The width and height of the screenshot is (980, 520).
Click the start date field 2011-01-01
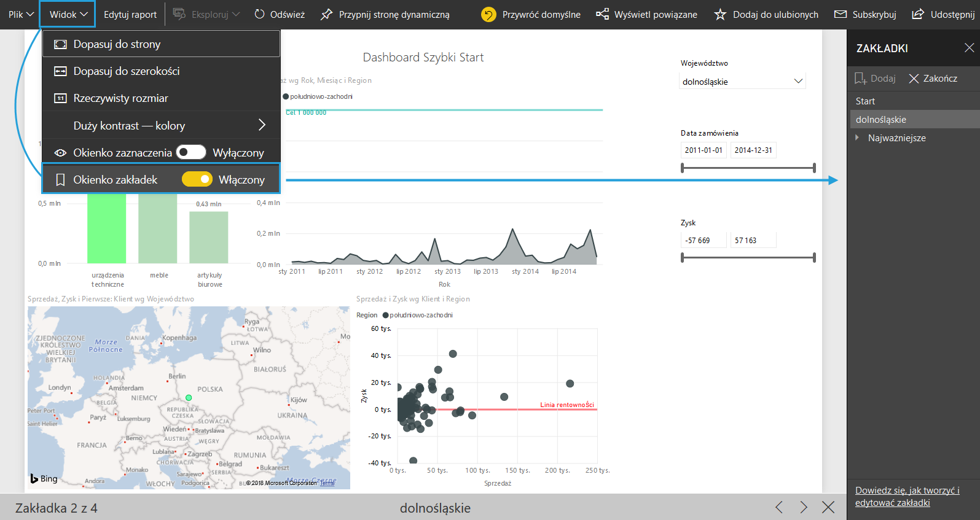704,150
